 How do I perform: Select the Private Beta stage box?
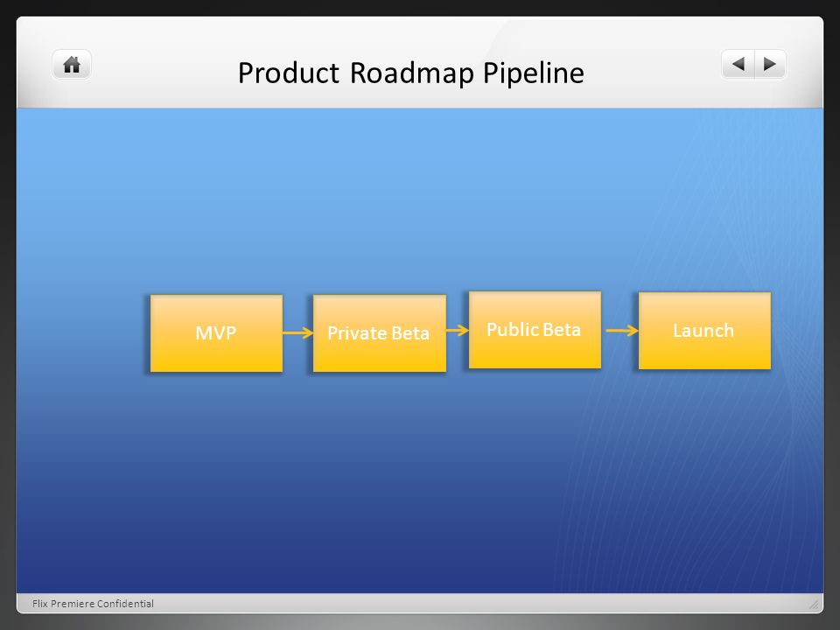coord(379,333)
